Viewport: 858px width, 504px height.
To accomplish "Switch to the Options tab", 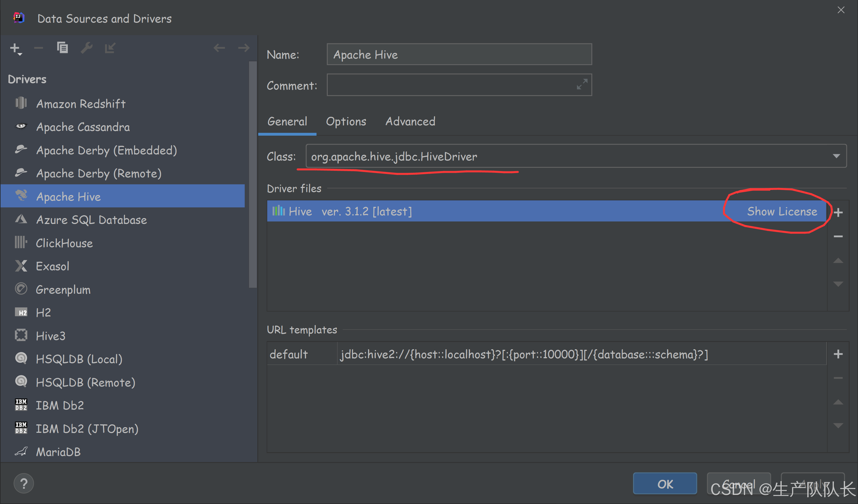I will point(346,122).
